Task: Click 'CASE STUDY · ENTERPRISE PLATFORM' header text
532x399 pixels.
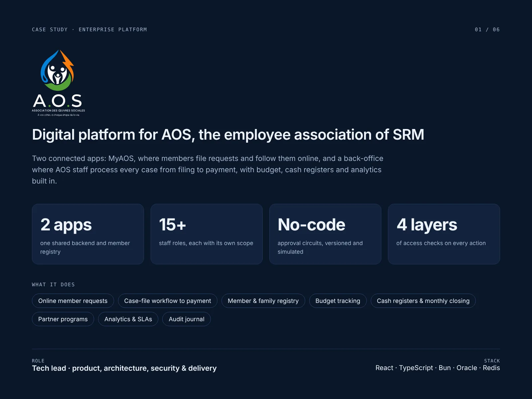Action: pos(89,30)
